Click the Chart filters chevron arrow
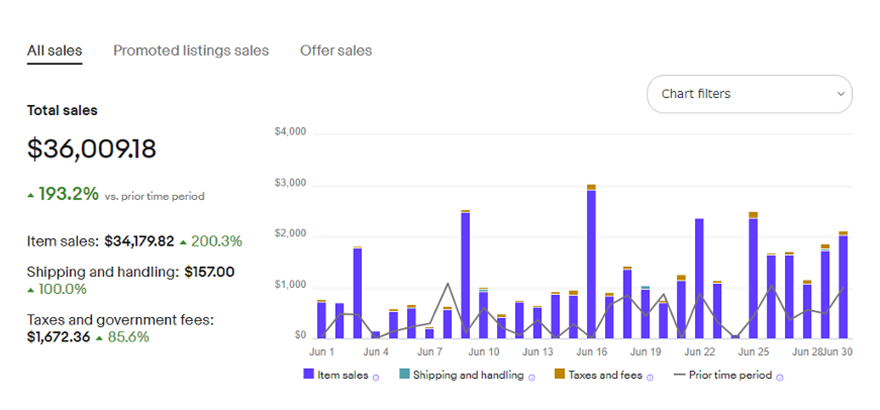Screen dimensions: 880x410 (x=840, y=94)
